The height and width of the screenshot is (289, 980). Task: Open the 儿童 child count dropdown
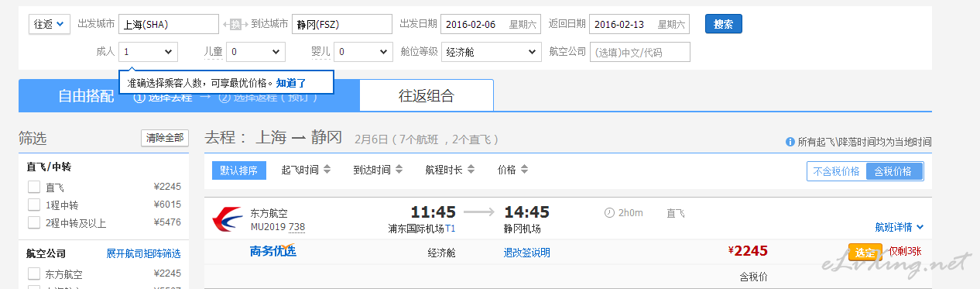pos(256,52)
